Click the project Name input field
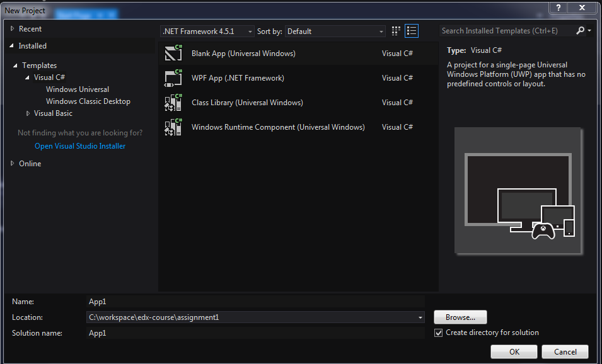The width and height of the screenshot is (602, 364). pyautogui.click(x=252, y=301)
